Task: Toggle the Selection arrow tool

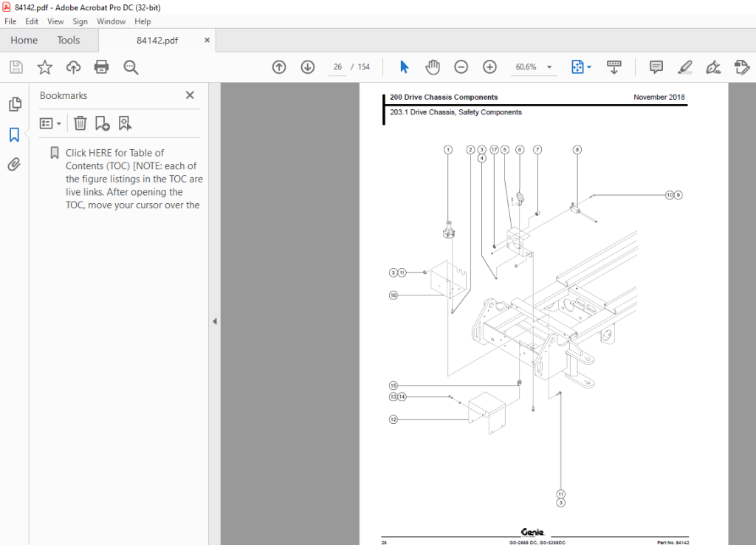Action: (404, 66)
